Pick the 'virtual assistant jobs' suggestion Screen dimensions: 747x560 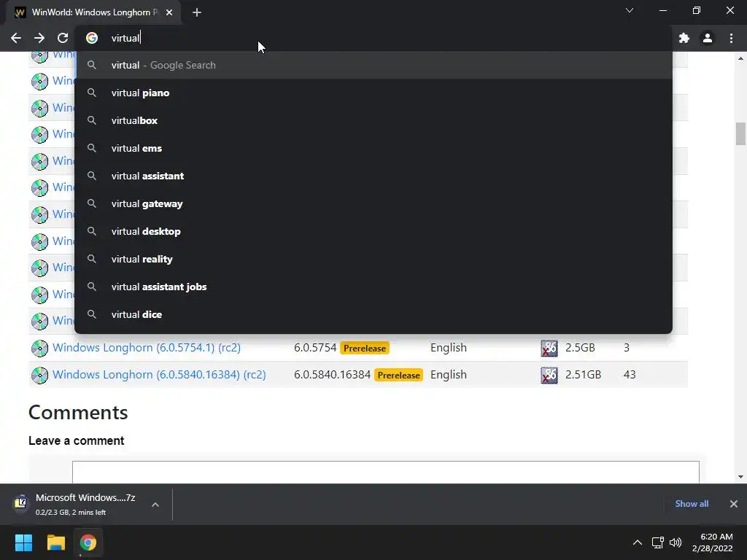click(x=373, y=287)
